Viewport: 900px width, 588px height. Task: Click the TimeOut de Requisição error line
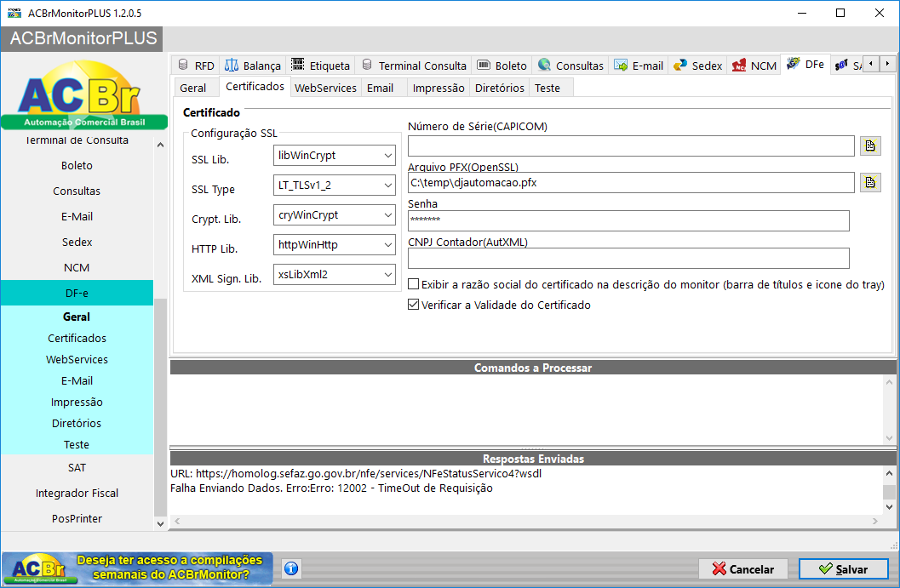tap(332, 488)
